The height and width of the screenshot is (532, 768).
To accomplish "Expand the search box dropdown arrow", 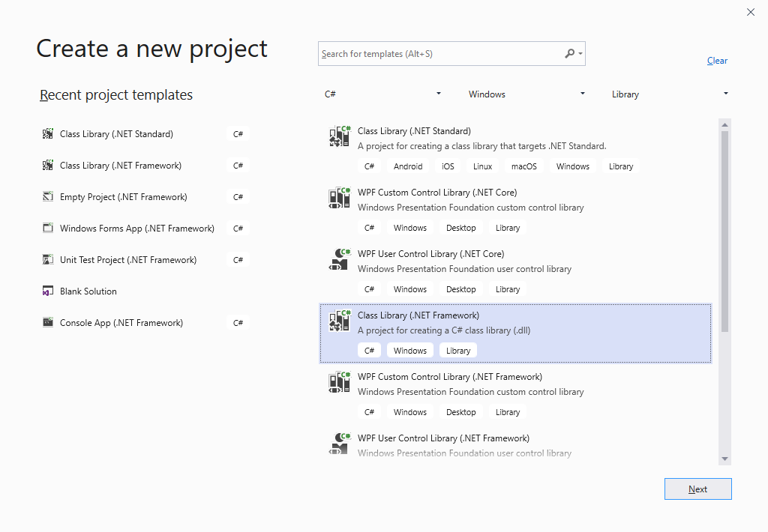I will click(x=580, y=54).
